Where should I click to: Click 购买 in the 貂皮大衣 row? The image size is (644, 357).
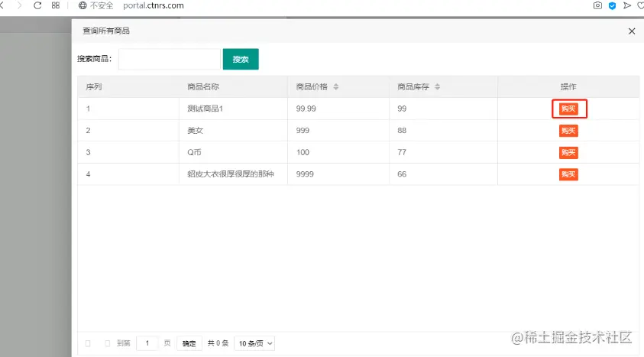coord(568,174)
